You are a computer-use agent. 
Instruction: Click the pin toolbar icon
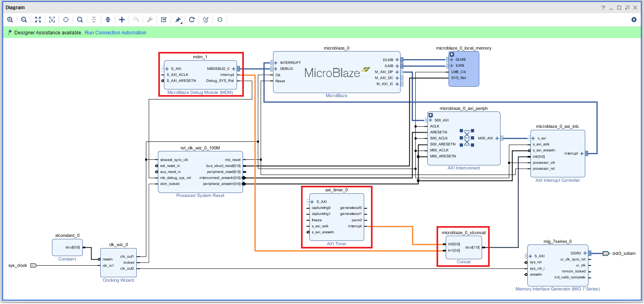pos(178,20)
